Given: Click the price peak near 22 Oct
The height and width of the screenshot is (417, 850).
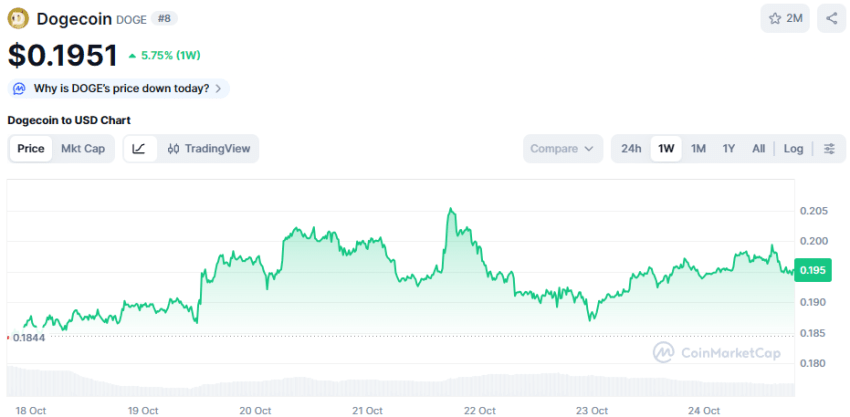Looking at the screenshot, I should click(x=450, y=208).
